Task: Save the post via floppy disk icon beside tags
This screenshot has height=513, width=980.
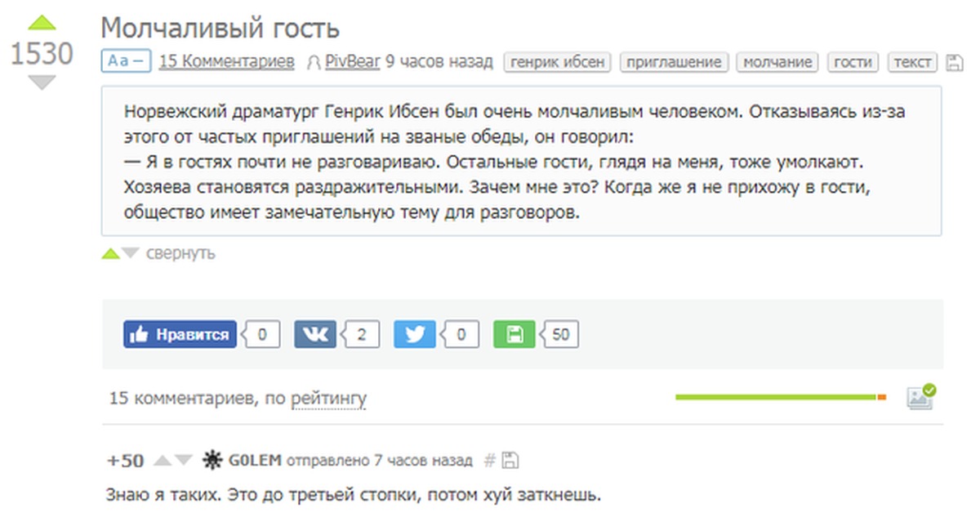Action: point(953,62)
